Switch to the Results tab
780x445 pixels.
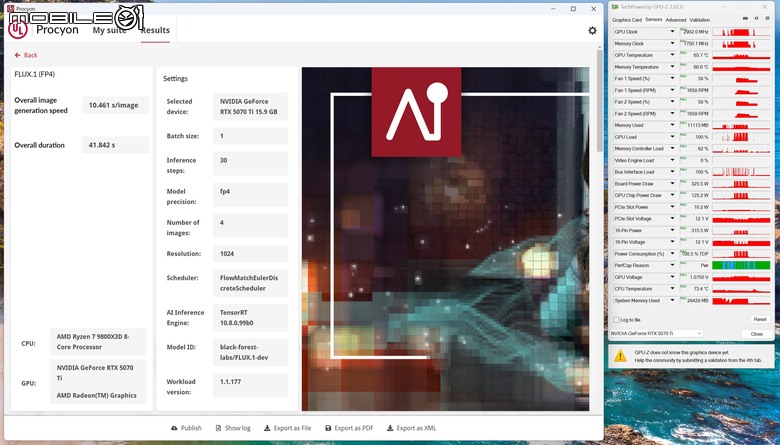click(155, 30)
